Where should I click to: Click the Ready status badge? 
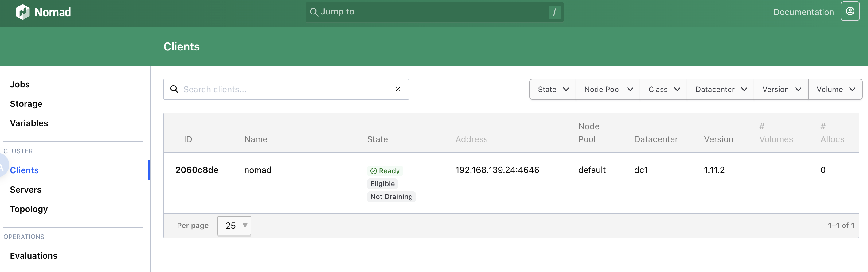385,171
